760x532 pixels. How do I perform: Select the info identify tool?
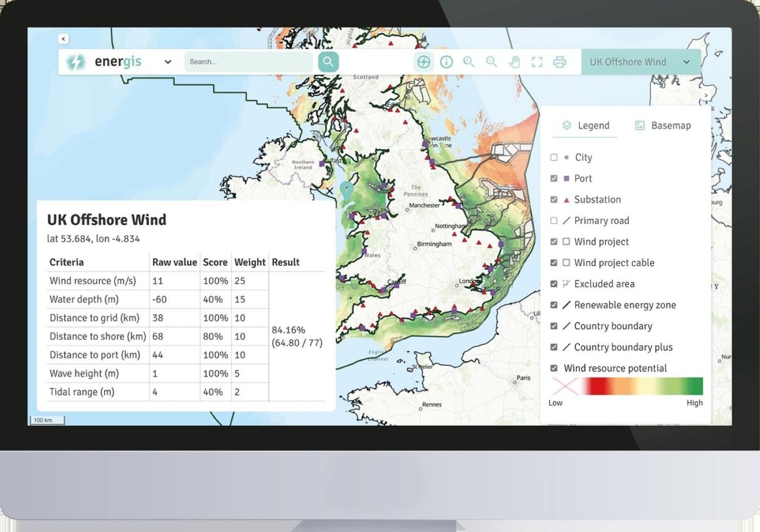446,62
